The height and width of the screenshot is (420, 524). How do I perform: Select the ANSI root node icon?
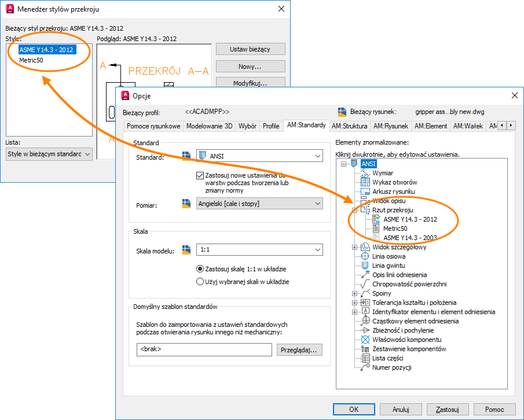click(x=354, y=164)
